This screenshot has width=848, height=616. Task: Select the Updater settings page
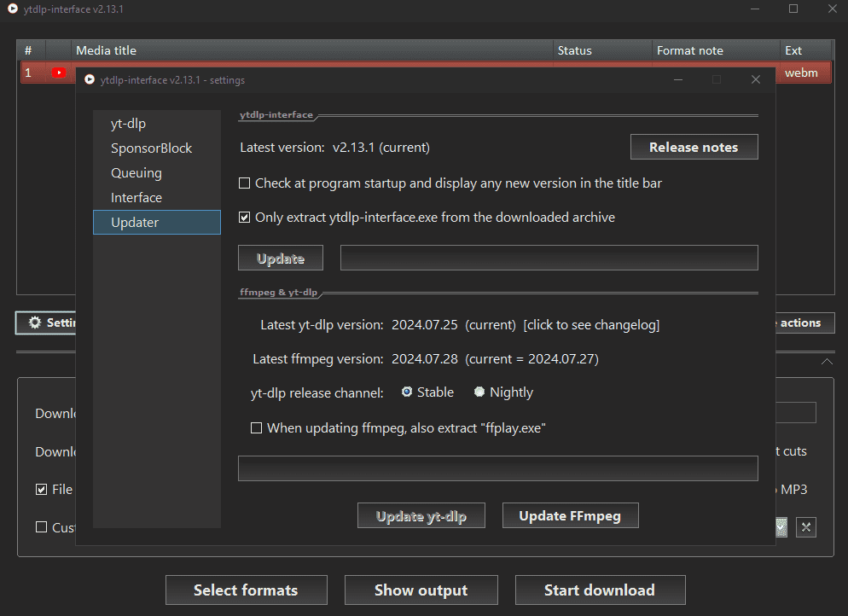157,223
